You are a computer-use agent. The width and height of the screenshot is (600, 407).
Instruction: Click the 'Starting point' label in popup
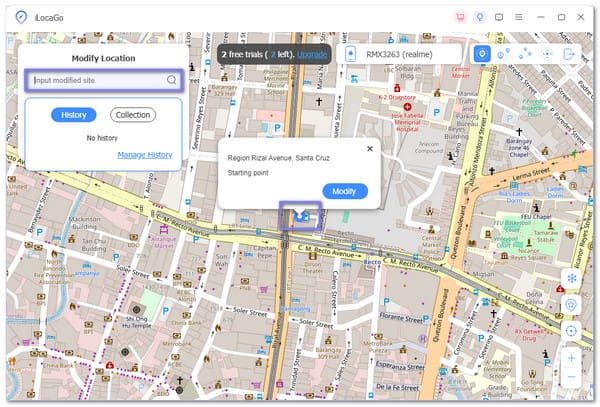[248, 173]
